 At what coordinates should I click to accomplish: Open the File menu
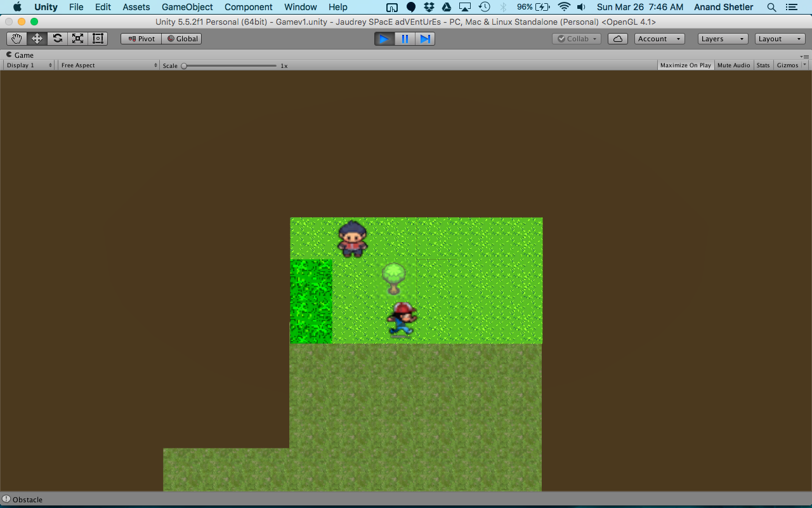click(x=76, y=7)
